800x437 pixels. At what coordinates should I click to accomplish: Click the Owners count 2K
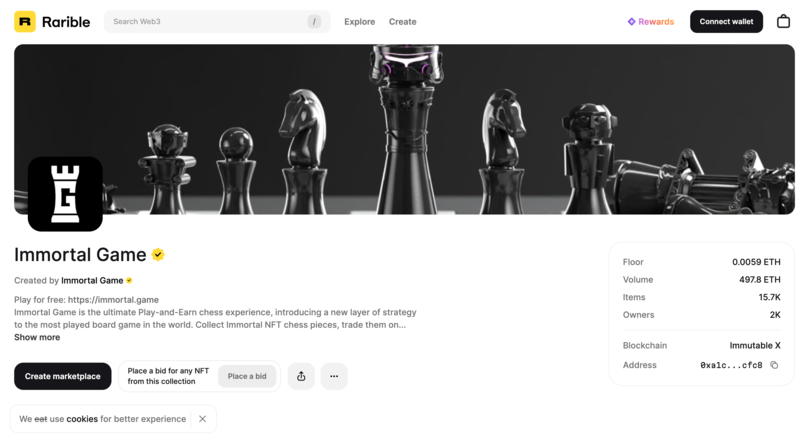coord(775,315)
